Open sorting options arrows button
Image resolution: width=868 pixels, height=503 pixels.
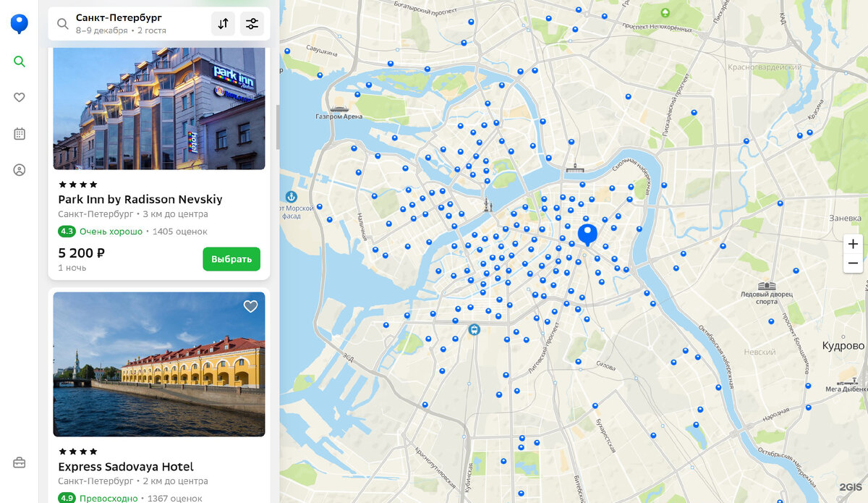click(x=224, y=24)
